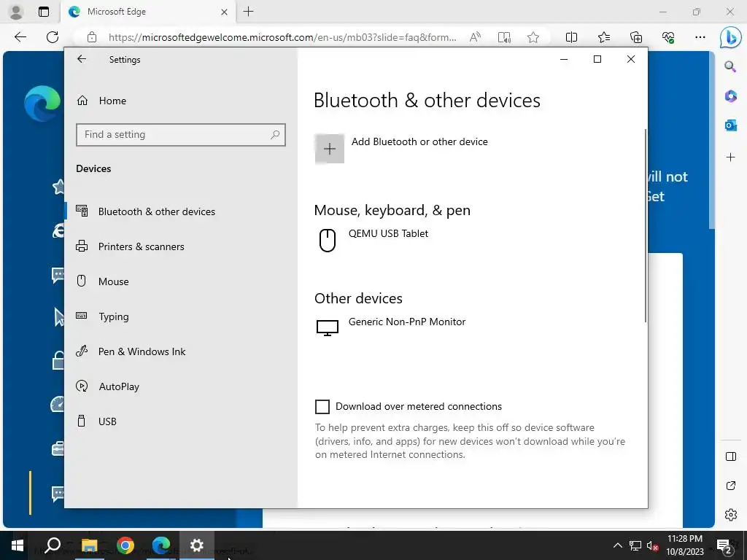Toggle Read aloud in Edge address bar
The width and height of the screenshot is (747, 560).
tap(475, 37)
